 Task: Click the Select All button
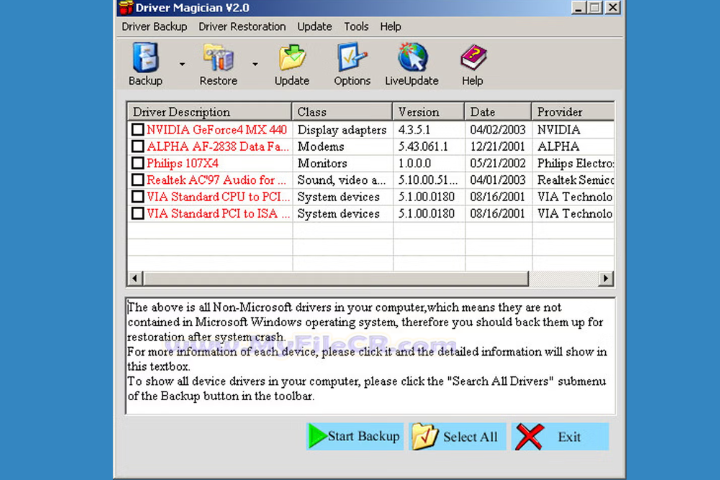tap(457, 436)
